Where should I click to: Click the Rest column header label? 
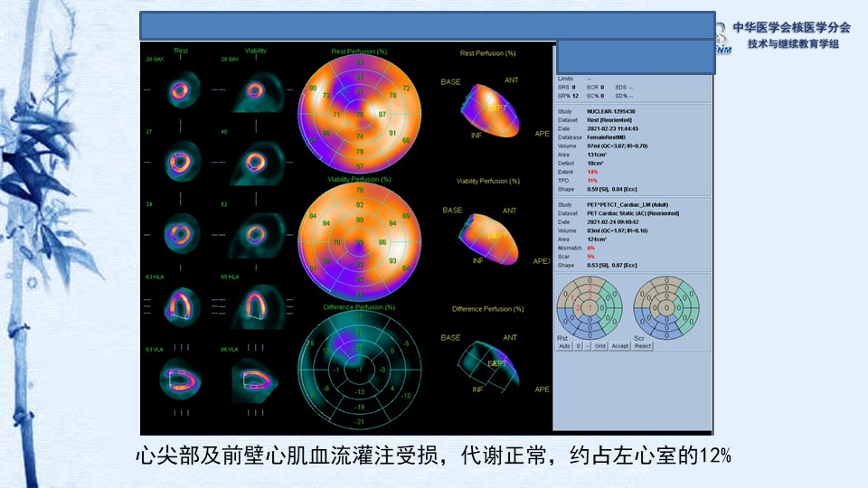click(181, 51)
